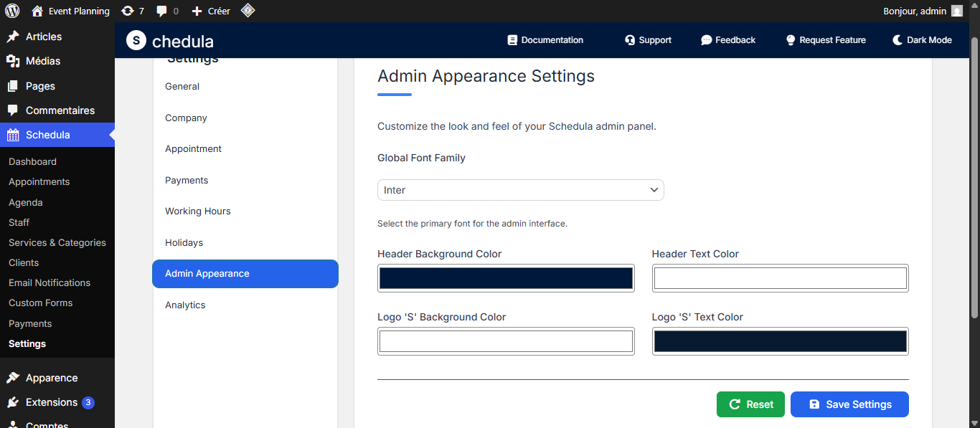The image size is (980, 428).
Task: Open the Analytics settings tab
Action: pyautogui.click(x=245, y=305)
